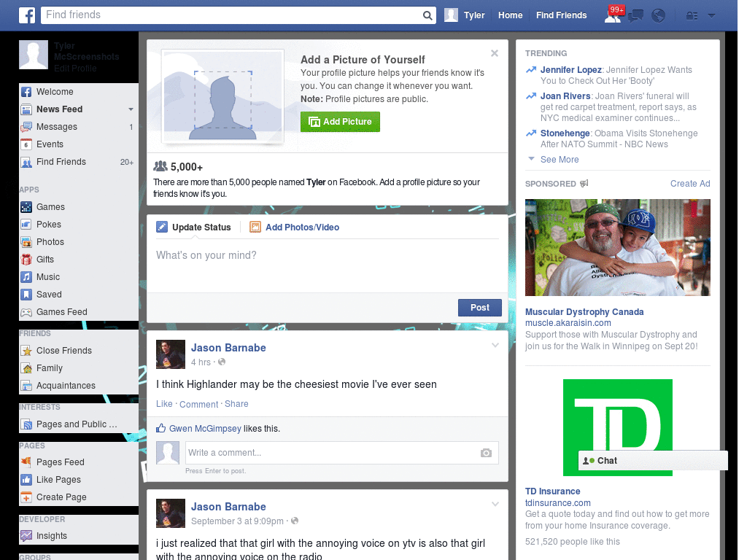Open privacy shortcuts lock icon
Viewport: 747px width, 560px height.
click(x=692, y=16)
